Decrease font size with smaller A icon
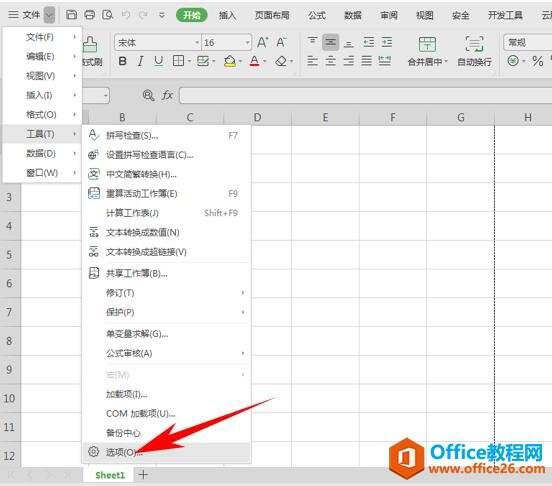This screenshot has width=552, height=486. [281, 43]
